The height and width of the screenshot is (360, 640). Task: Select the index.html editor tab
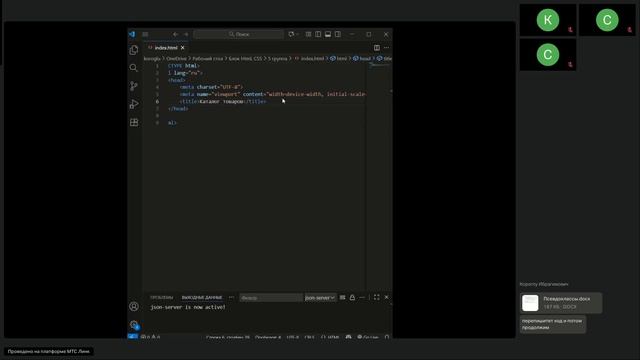166,48
